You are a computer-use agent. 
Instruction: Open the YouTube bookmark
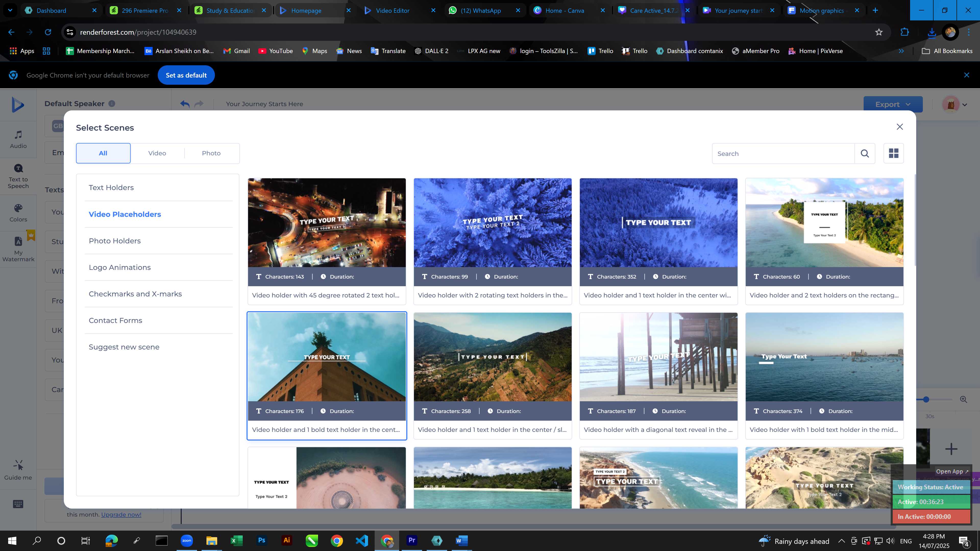tap(275, 51)
